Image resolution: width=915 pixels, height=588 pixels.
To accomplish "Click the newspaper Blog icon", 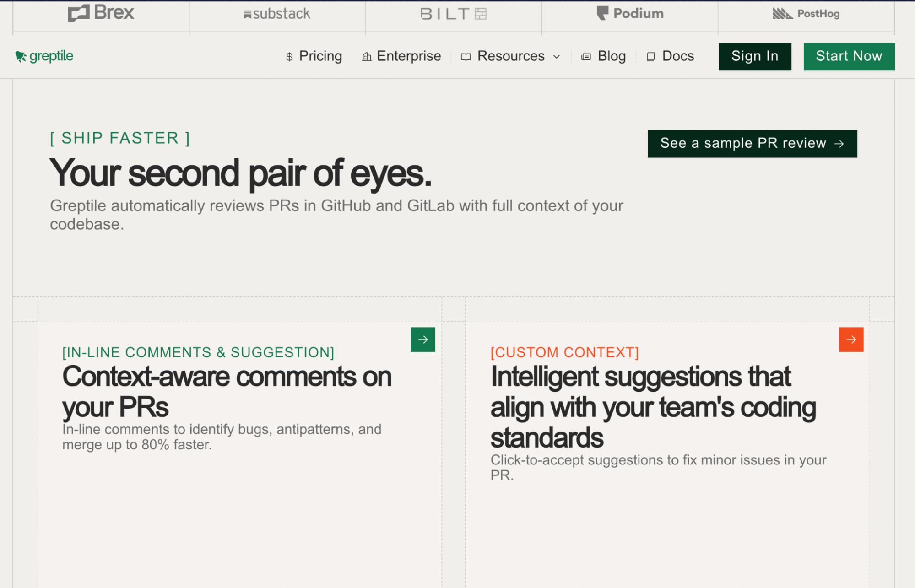I will (586, 57).
